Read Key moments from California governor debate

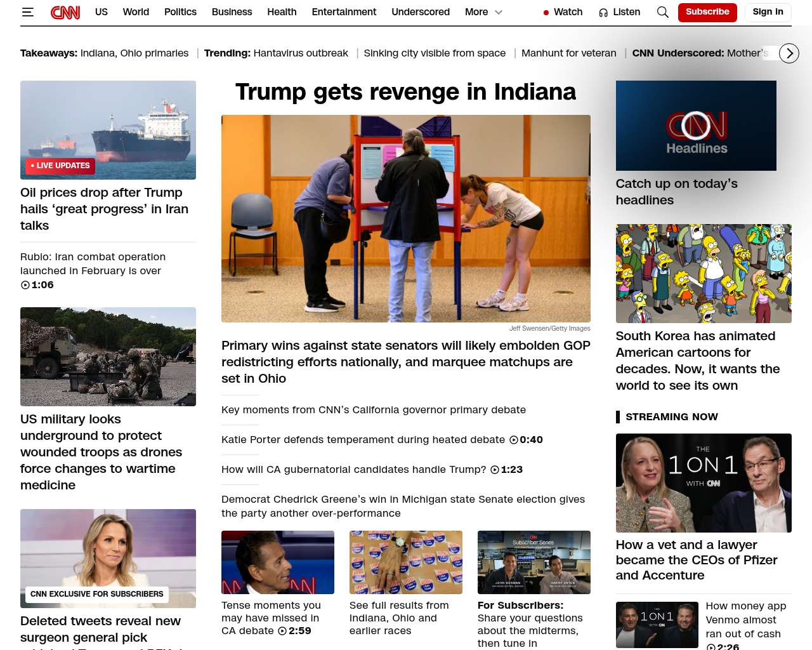coord(374,410)
